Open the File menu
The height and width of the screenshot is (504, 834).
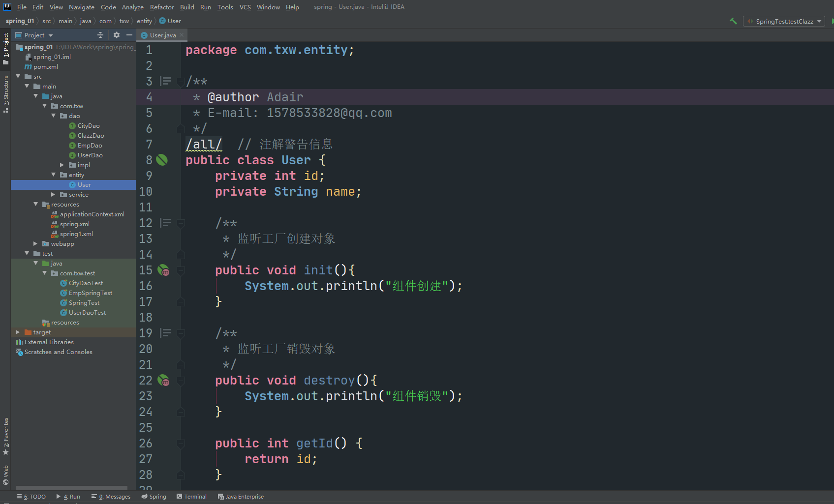[x=22, y=7]
